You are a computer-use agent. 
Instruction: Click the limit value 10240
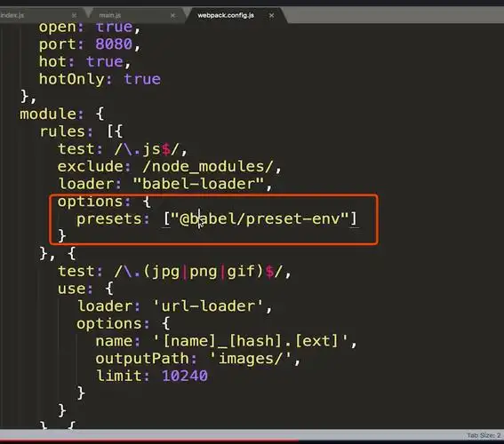(185, 376)
